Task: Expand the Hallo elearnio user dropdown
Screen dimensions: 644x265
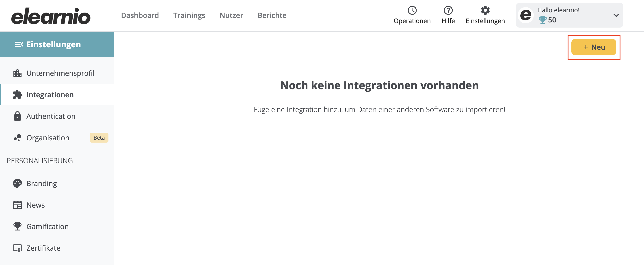Action: [616, 15]
